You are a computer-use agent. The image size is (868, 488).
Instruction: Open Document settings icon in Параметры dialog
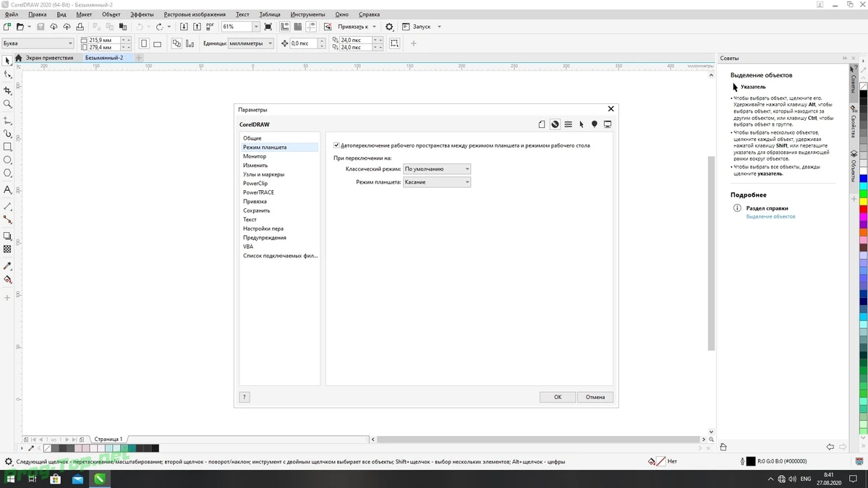coord(542,124)
